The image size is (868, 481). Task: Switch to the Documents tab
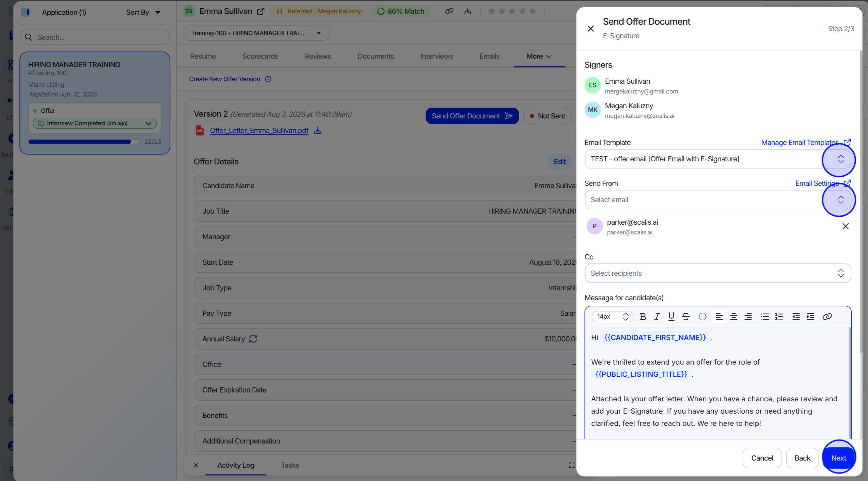click(x=376, y=56)
